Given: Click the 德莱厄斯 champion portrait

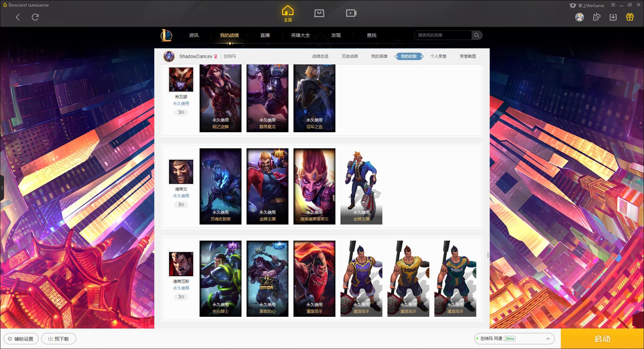Looking at the screenshot, I should click(181, 264).
